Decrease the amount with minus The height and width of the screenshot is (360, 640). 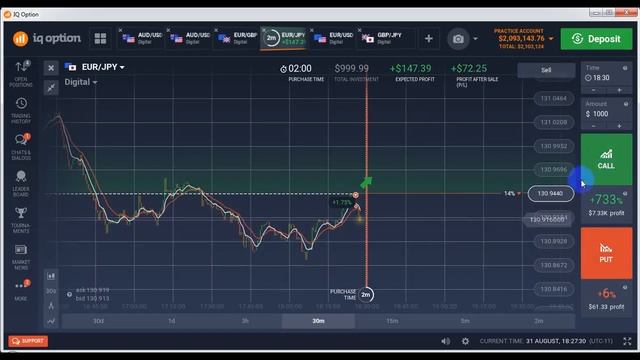pos(593,126)
